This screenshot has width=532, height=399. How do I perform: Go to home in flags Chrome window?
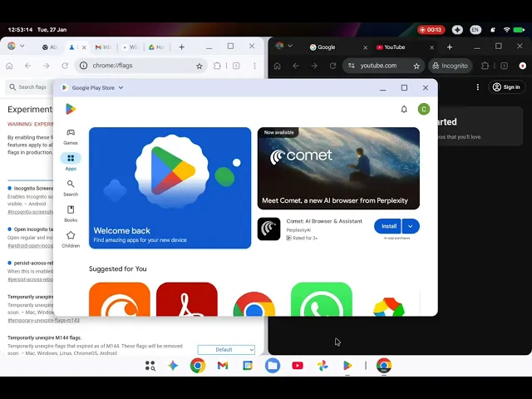[9, 66]
